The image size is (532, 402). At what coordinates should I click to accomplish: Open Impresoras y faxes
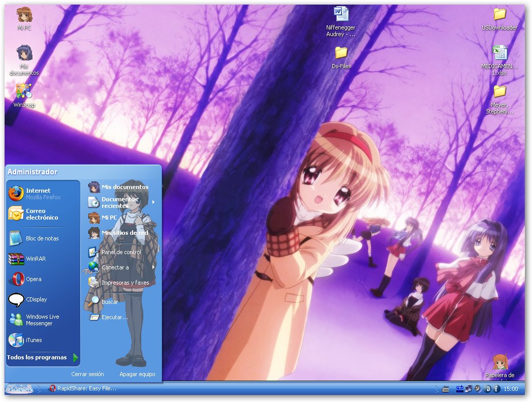point(121,283)
